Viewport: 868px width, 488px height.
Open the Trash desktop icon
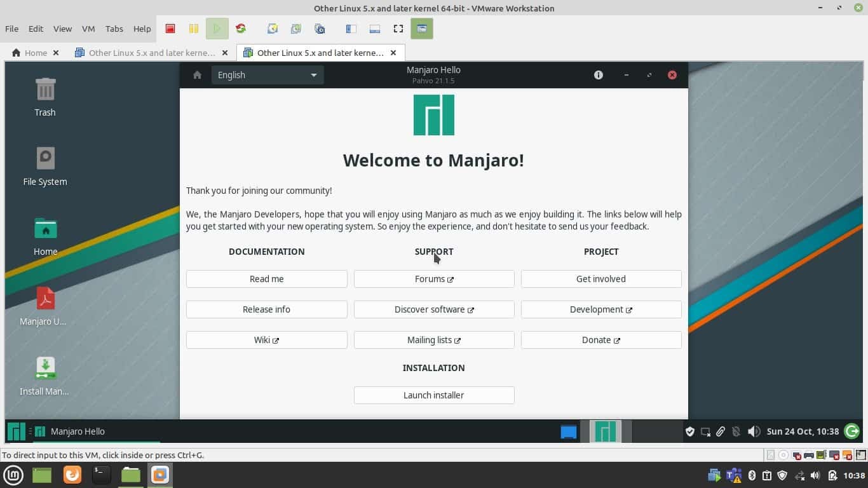pyautogui.click(x=45, y=97)
